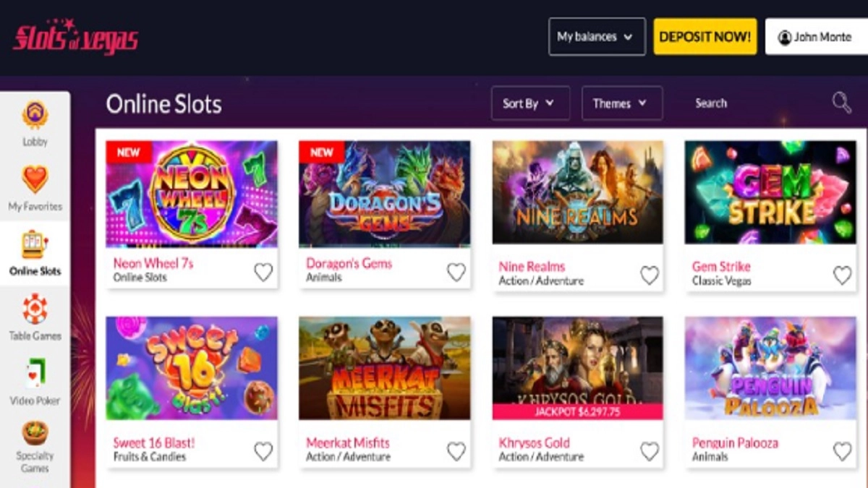Expand the My balances dropdown
868x488 pixels.
(597, 37)
